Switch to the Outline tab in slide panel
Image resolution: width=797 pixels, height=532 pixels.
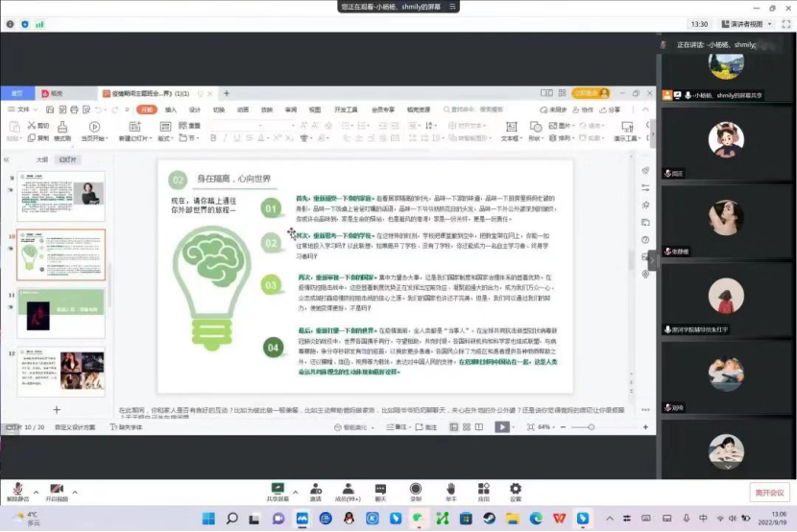tap(41, 159)
